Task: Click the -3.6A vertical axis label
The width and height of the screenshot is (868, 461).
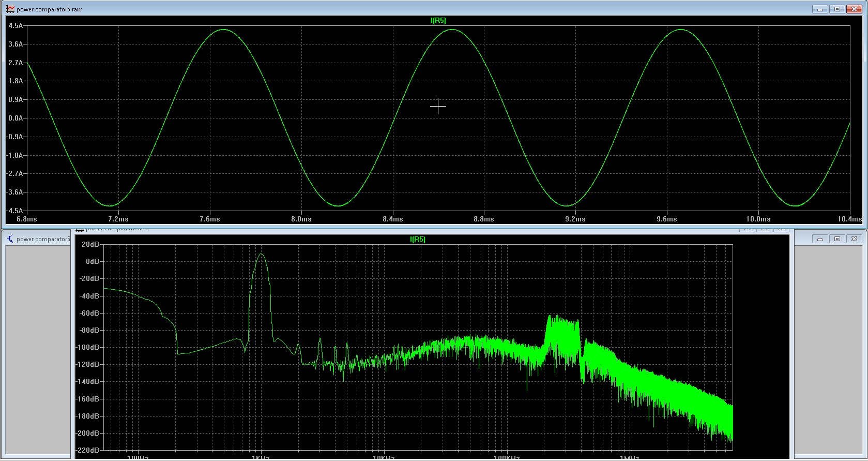Action: pos(14,192)
